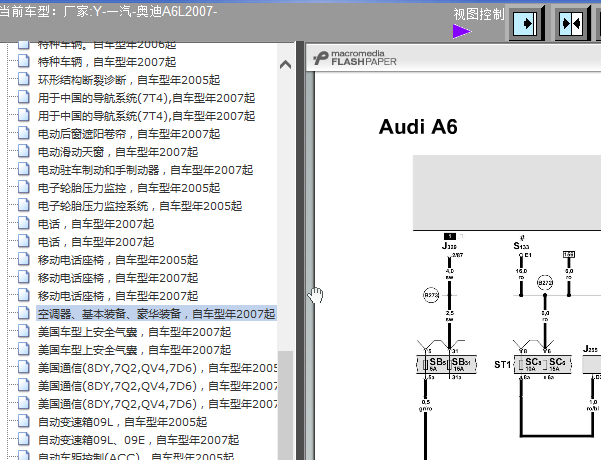Open second 移动电话座椅，自车型年2007起 entry
601x460 pixels.
tap(118, 296)
